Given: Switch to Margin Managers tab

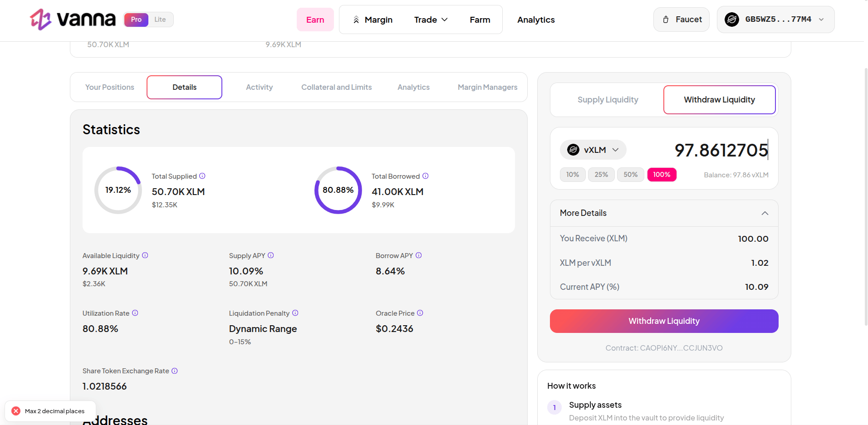Looking at the screenshot, I should point(487,87).
